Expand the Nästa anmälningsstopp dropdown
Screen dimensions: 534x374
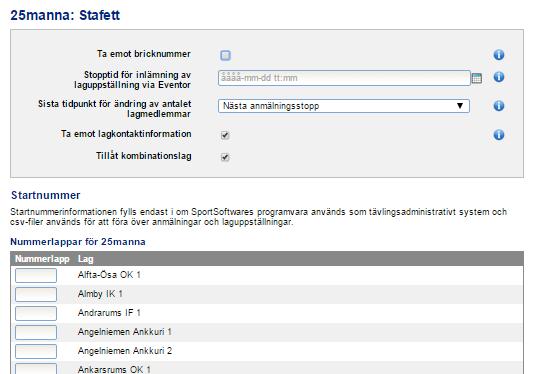[x=344, y=106]
